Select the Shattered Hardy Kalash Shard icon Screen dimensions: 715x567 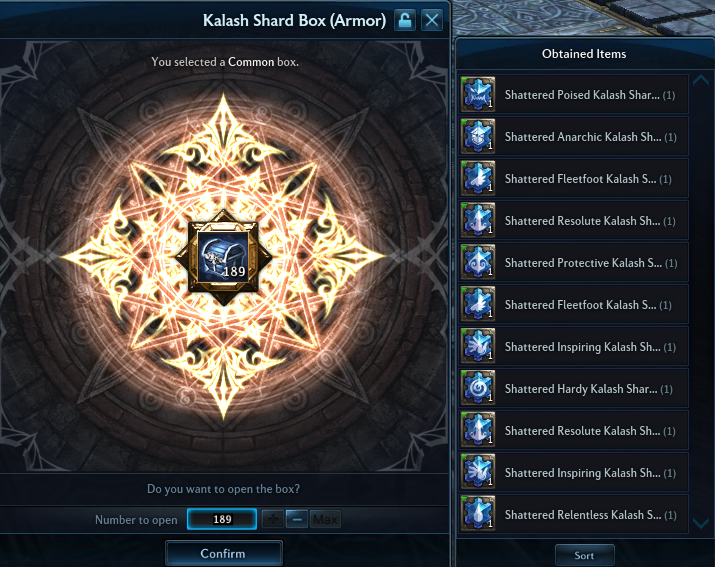478,388
